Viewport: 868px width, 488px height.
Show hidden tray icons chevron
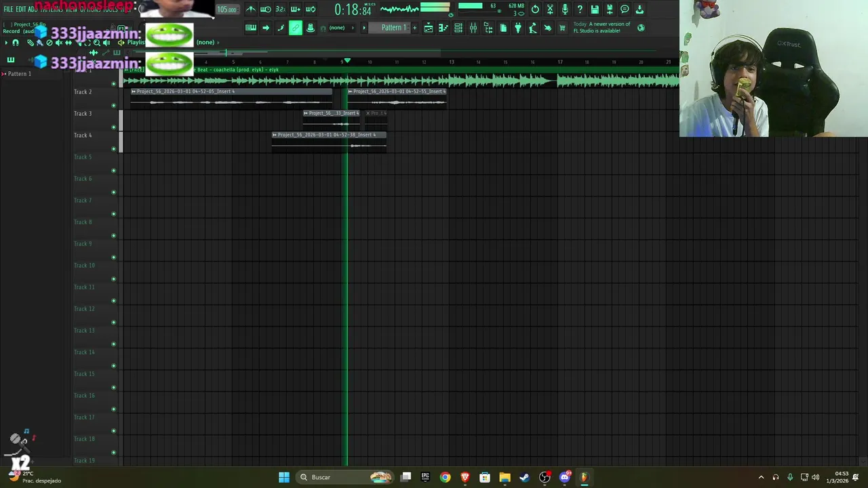761,477
